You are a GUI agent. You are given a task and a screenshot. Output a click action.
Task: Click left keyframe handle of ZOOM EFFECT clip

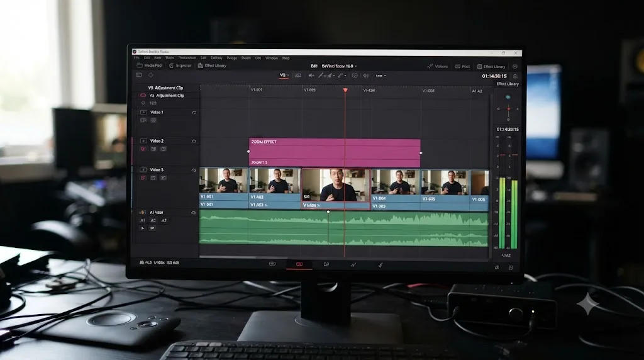248,151
